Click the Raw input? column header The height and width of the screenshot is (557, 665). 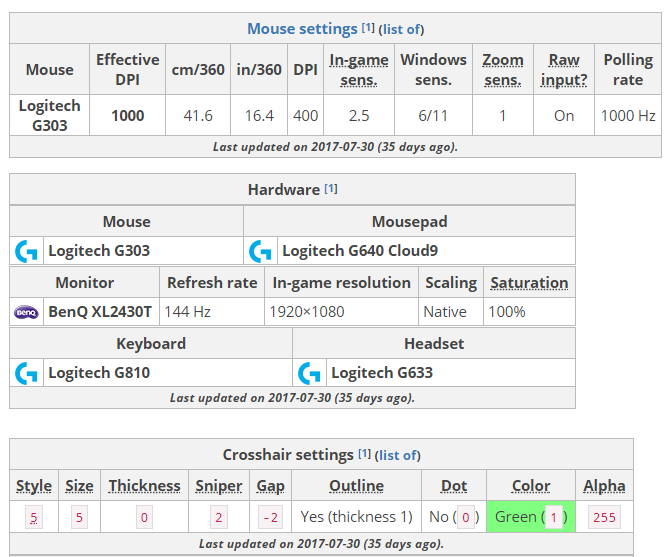tap(564, 70)
